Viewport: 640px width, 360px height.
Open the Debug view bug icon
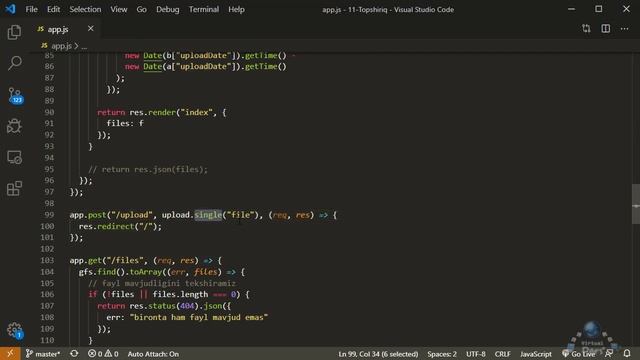point(14,126)
